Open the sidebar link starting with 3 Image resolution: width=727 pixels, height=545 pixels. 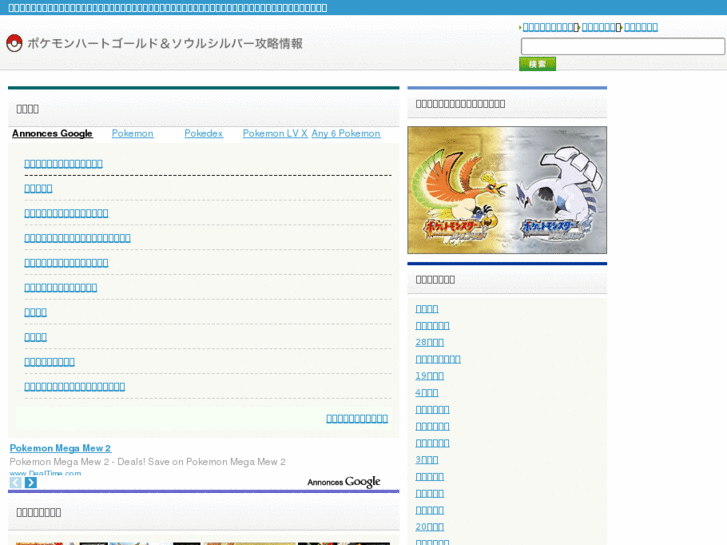pyautogui.click(x=427, y=460)
